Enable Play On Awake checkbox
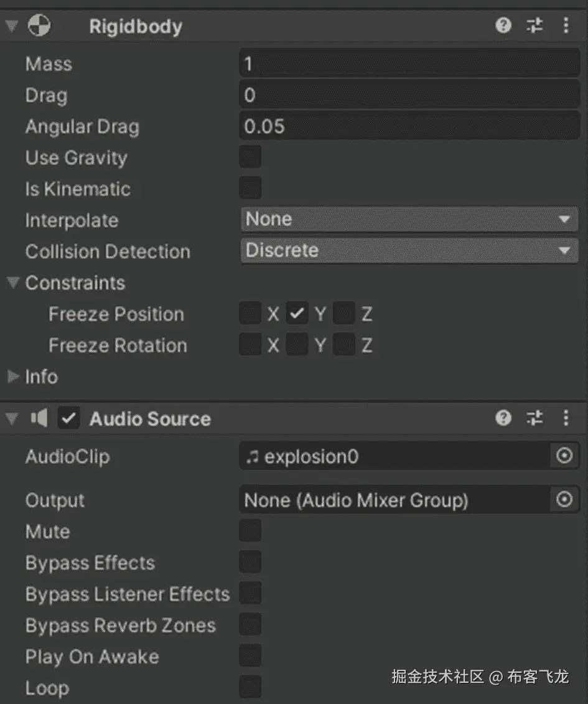 (250, 656)
